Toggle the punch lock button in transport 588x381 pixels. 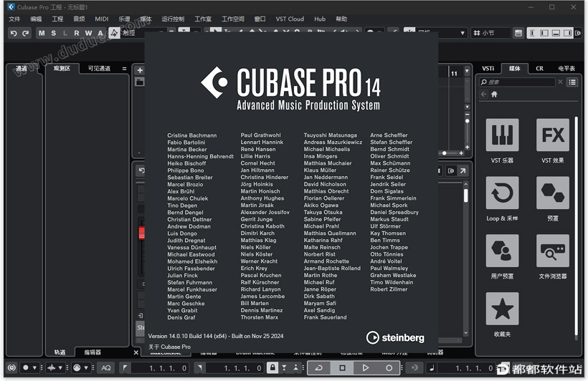(x=272, y=368)
